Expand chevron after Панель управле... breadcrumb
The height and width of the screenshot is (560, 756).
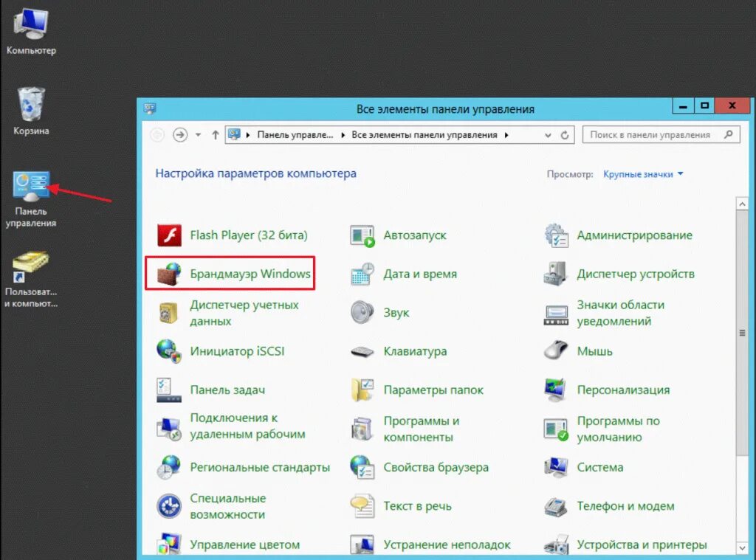click(343, 135)
